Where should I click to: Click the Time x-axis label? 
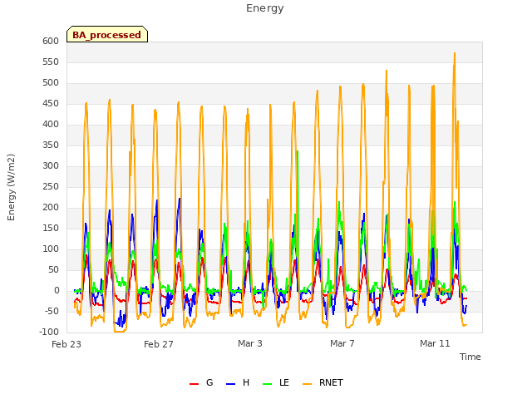coord(470,357)
